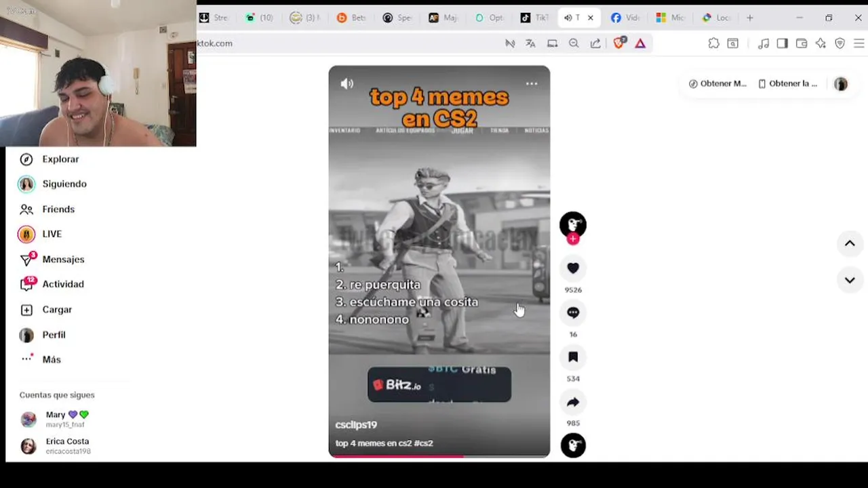The image size is (868, 488).
Task: Click the screenshot search icon in toolbar
Action: (733, 43)
